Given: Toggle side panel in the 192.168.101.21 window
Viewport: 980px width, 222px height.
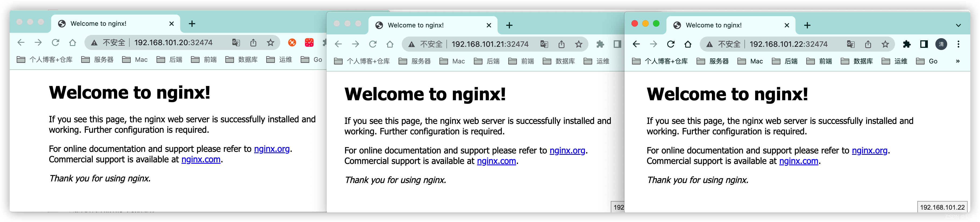Looking at the screenshot, I should tap(617, 44).
